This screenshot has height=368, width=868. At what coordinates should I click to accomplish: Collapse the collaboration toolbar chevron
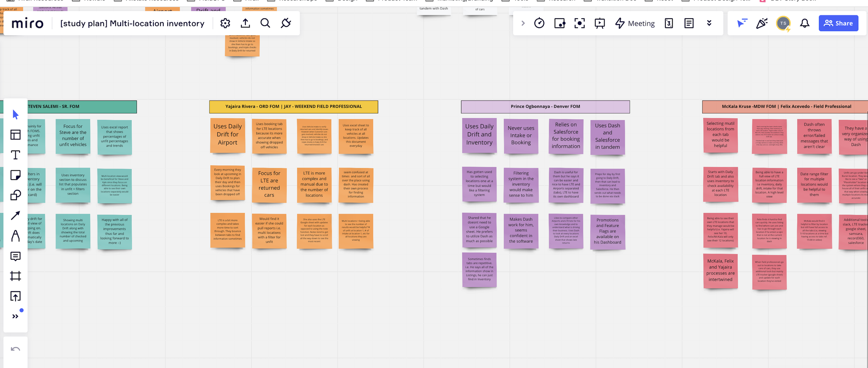[x=523, y=23]
